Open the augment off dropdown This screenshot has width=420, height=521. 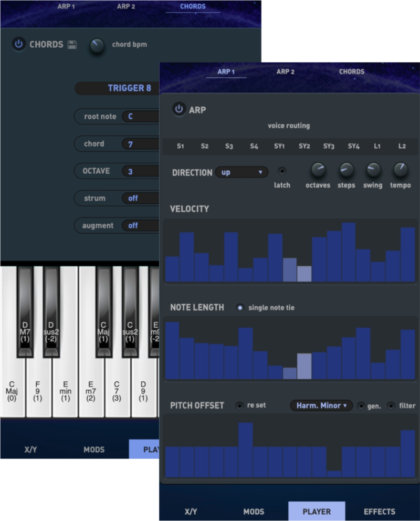(x=141, y=226)
